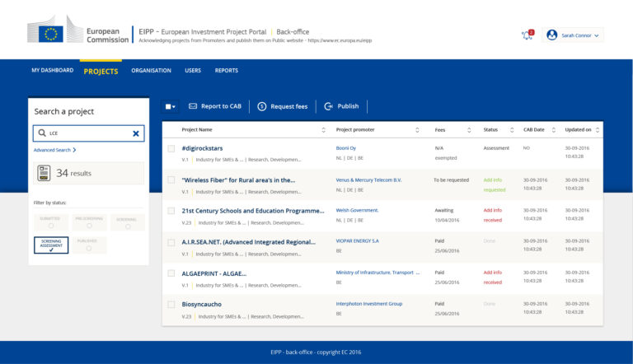
Task: Toggle the Screening Assessment status filter
Action: click(51, 245)
